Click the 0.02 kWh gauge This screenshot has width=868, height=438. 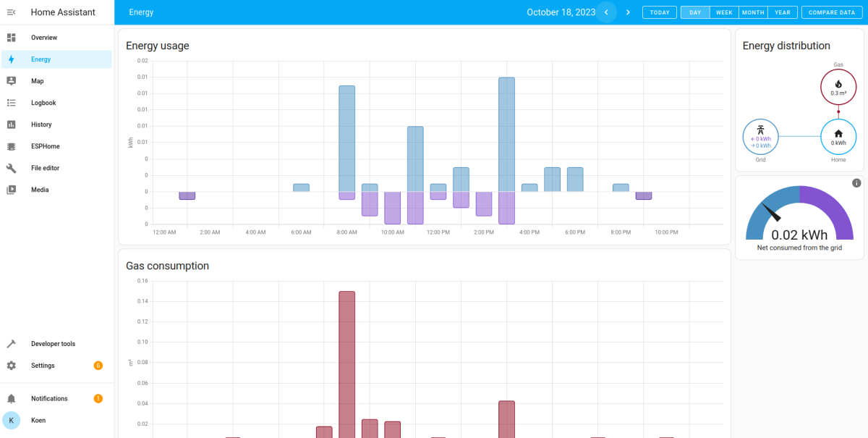[x=799, y=214]
